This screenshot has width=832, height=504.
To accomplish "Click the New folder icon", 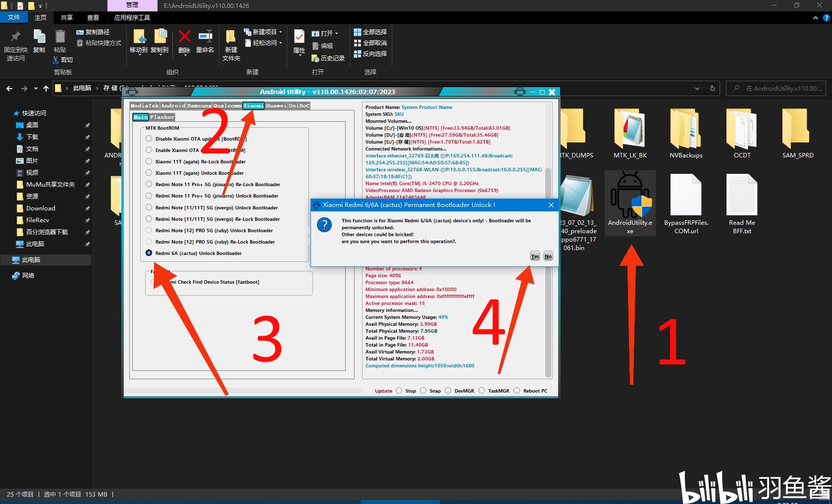I will pos(231,37).
